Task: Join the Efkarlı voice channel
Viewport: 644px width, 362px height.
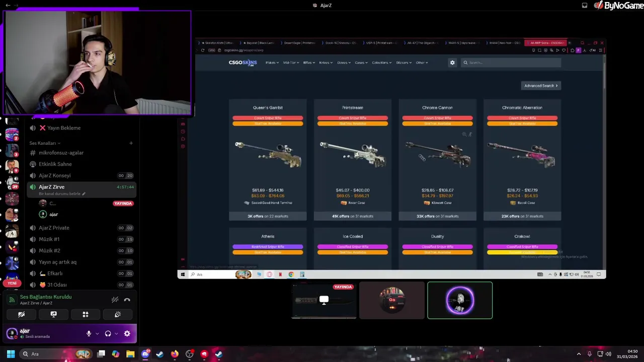Action: [x=80, y=274]
